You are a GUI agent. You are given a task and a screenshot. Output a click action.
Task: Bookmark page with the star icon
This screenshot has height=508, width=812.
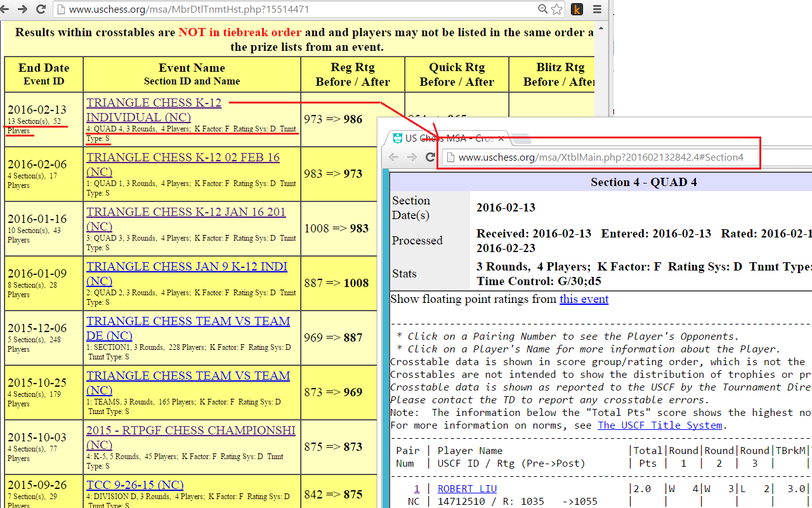tap(556, 10)
